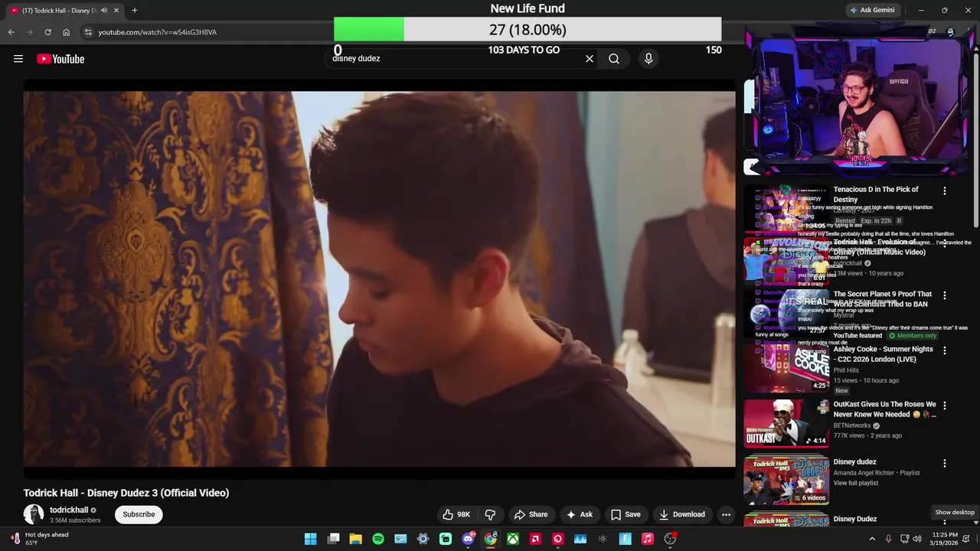Open the clock showing 11:25 PM

(945, 539)
